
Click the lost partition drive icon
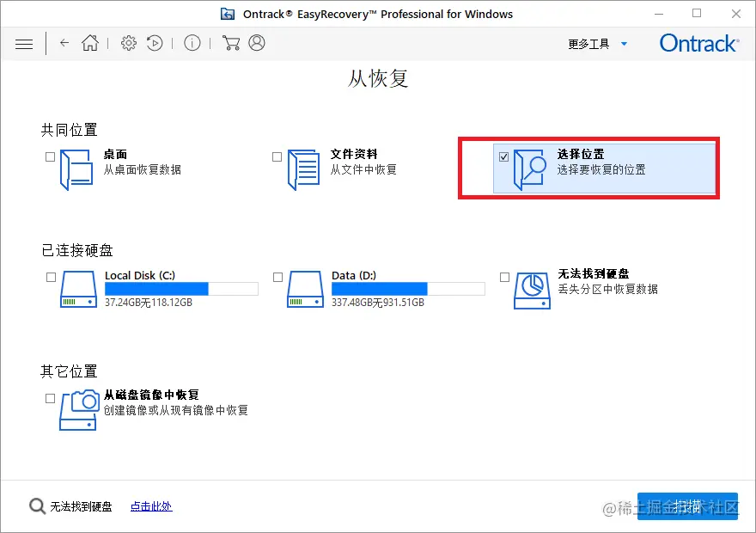click(x=532, y=291)
